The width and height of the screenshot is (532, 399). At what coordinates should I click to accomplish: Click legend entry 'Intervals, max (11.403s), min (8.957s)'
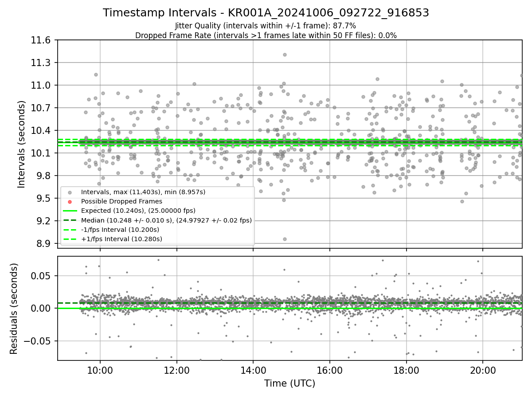pyautogui.click(x=143, y=192)
